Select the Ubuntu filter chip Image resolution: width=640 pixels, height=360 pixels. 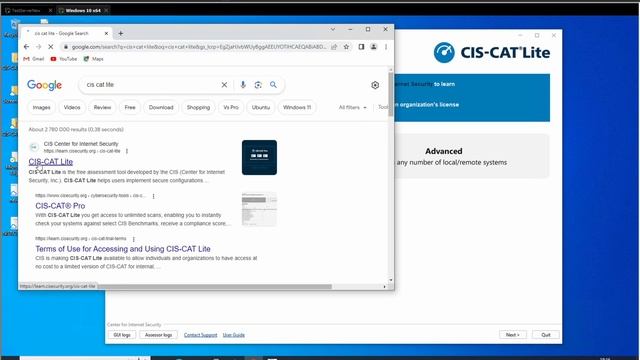pyautogui.click(x=261, y=107)
